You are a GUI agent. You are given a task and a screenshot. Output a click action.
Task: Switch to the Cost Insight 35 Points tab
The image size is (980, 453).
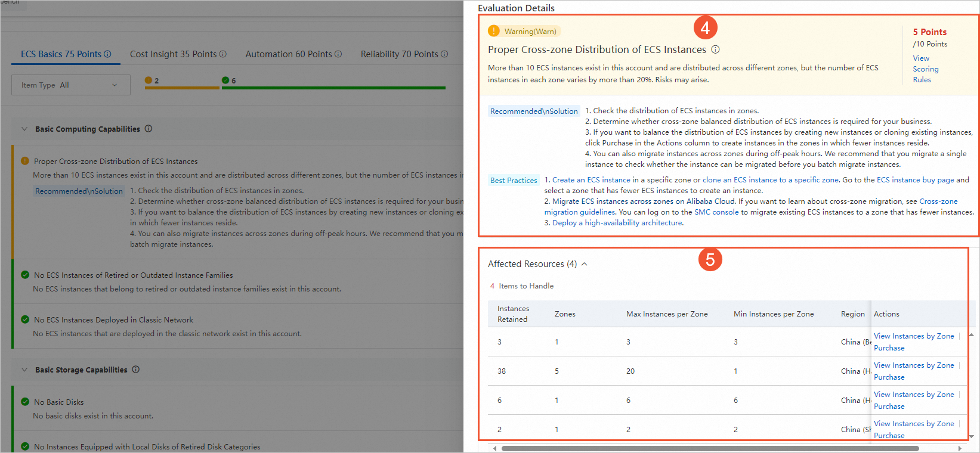(178, 54)
